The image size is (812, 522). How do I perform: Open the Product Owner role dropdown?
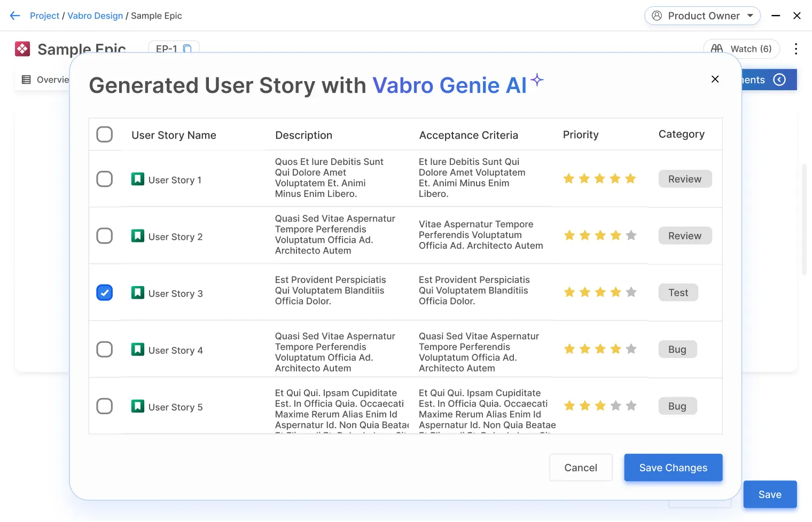click(x=702, y=16)
